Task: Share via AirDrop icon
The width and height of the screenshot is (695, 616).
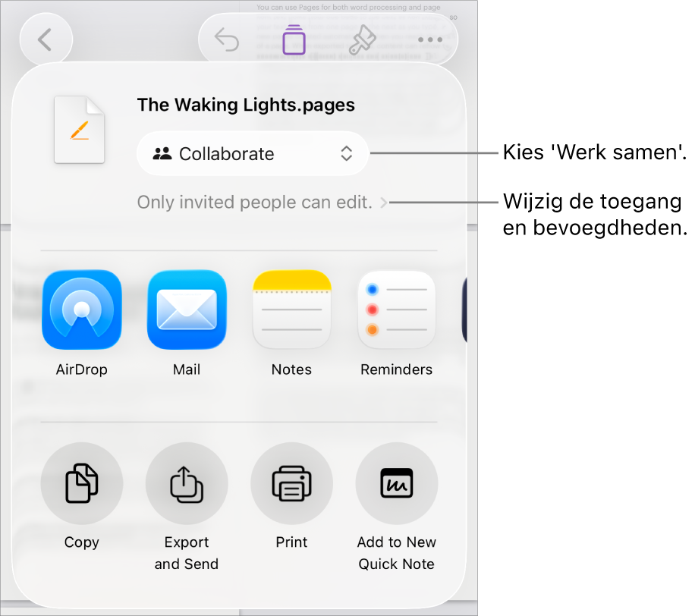Action: click(x=81, y=310)
